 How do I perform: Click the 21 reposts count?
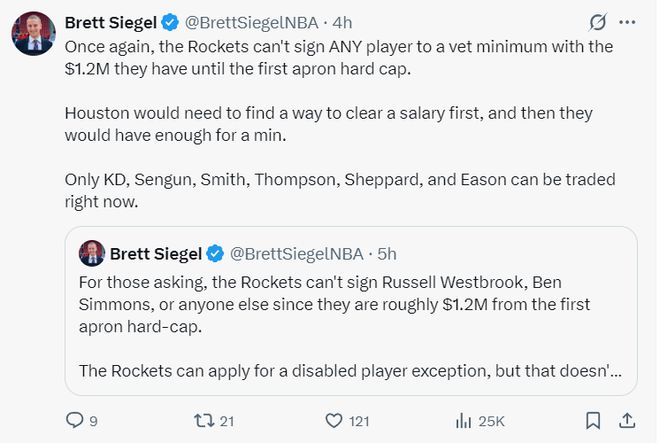[226, 420]
